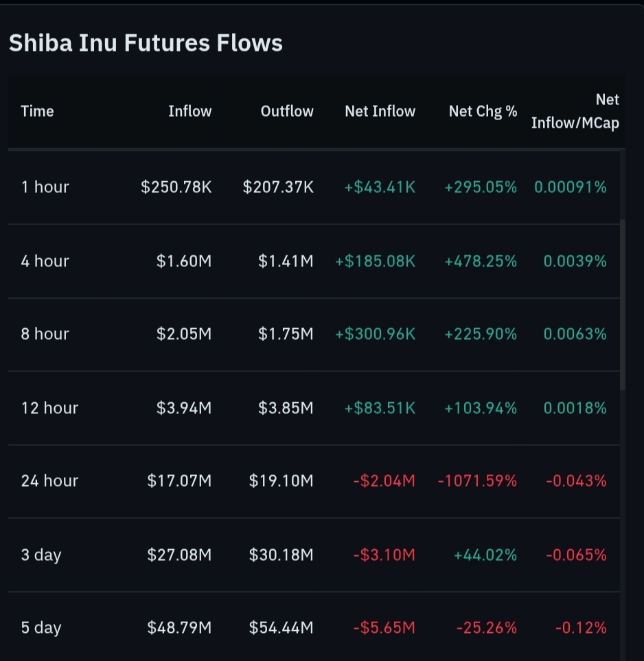Image resolution: width=644 pixels, height=661 pixels.
Task: Select the Net Inflow column header
Action: coord(380,111)
